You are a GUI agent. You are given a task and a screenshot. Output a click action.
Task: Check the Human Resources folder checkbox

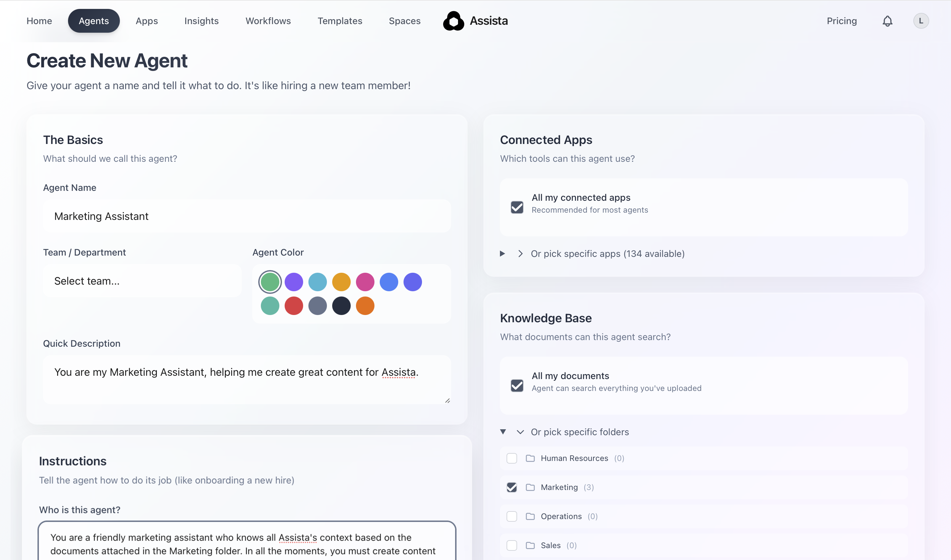click(x=512, y=458)
